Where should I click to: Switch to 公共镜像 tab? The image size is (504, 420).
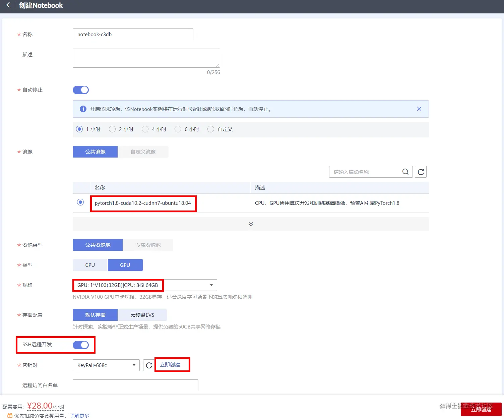tap(95, 152)
